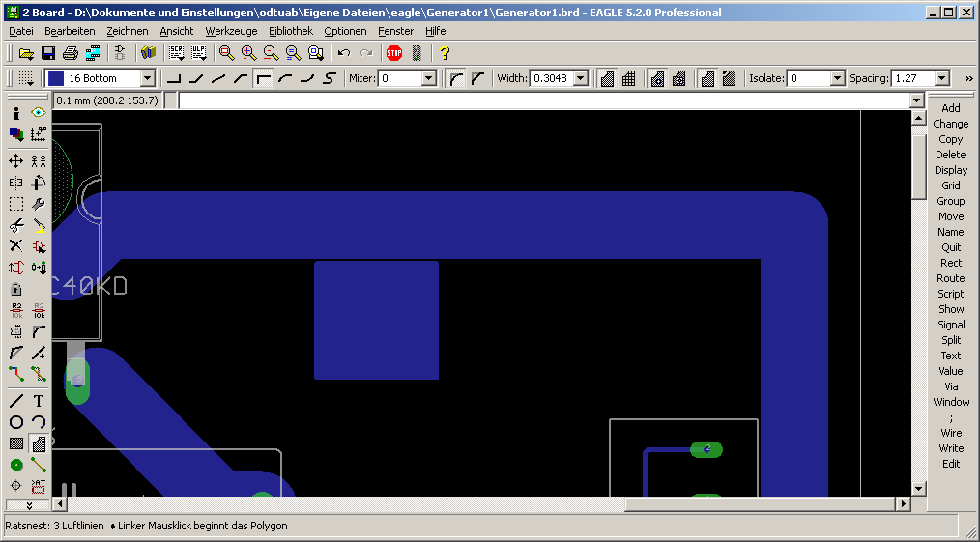Click the red STOP icon
Screen dimensions: 980x542
pos(393,53)
